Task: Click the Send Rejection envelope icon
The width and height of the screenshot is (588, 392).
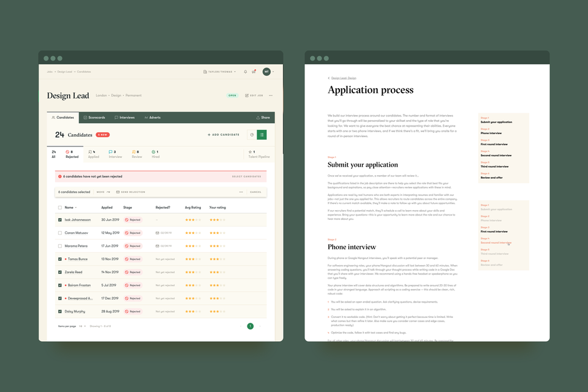Action: coord(118,192)
